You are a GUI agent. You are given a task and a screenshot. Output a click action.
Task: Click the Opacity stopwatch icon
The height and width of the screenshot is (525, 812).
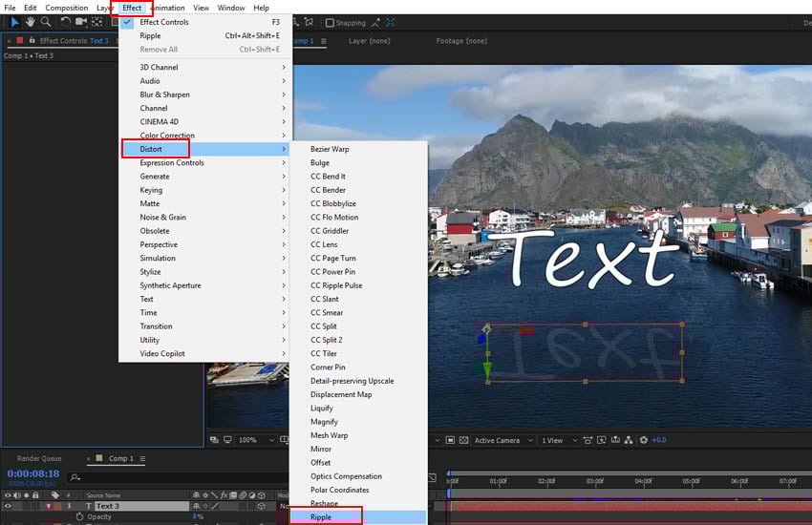[79, 516]
